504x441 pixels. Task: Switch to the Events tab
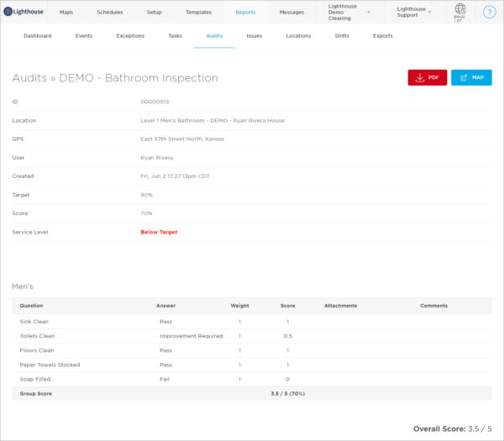pyautogui.click(x=84, y=35)
